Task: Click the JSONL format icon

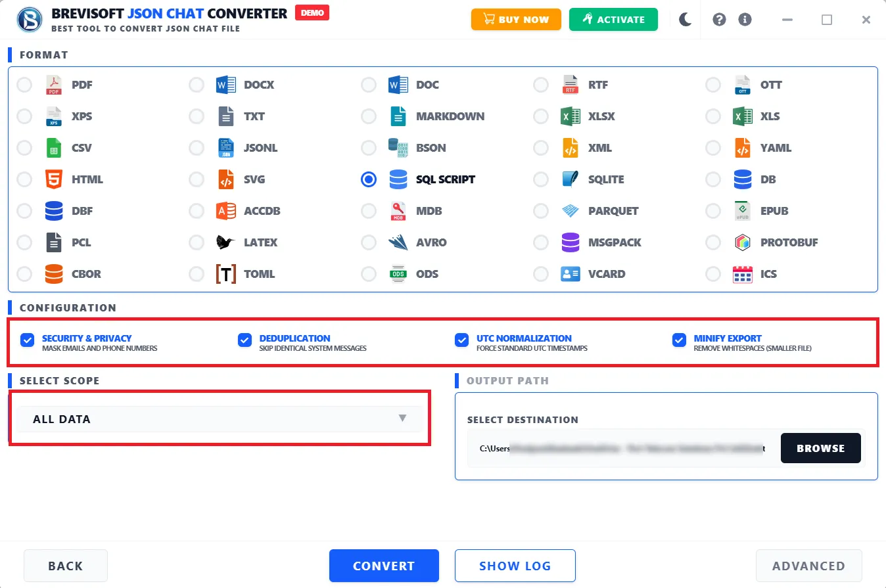Action: coord(226,148)
